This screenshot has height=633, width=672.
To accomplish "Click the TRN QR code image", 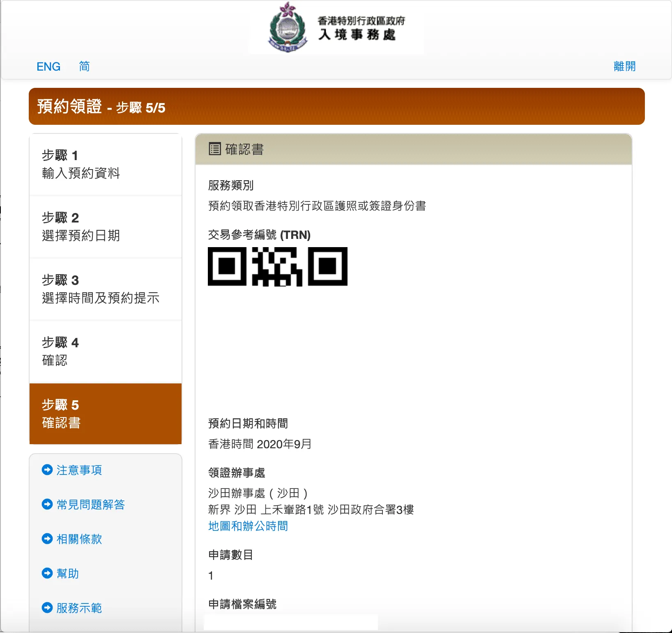I will [x=278, y=266].
